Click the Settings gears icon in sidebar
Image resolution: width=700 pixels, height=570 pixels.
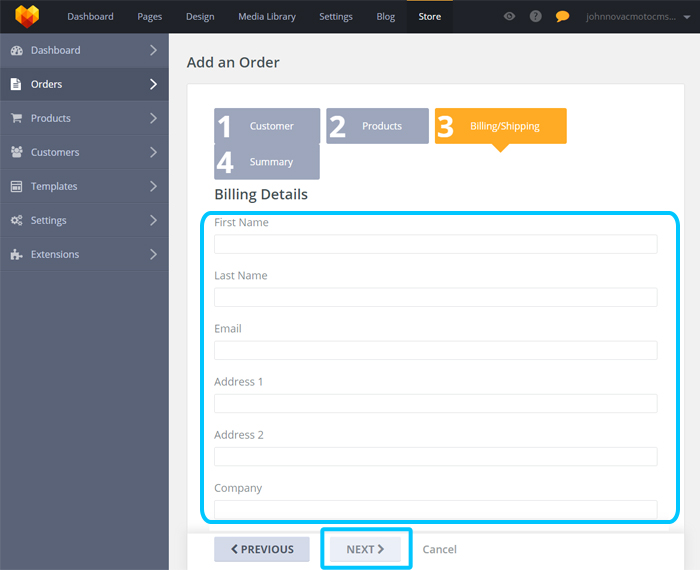(17, 220)
